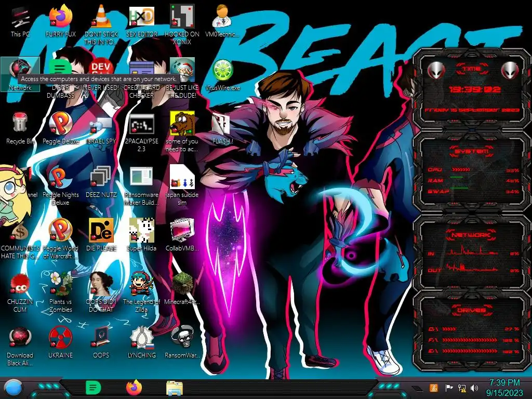Open the CHUZZIN red fuzzball icon
Viewport: 532px width, 399px height.
pyautogui.click(x=20, y=292)
